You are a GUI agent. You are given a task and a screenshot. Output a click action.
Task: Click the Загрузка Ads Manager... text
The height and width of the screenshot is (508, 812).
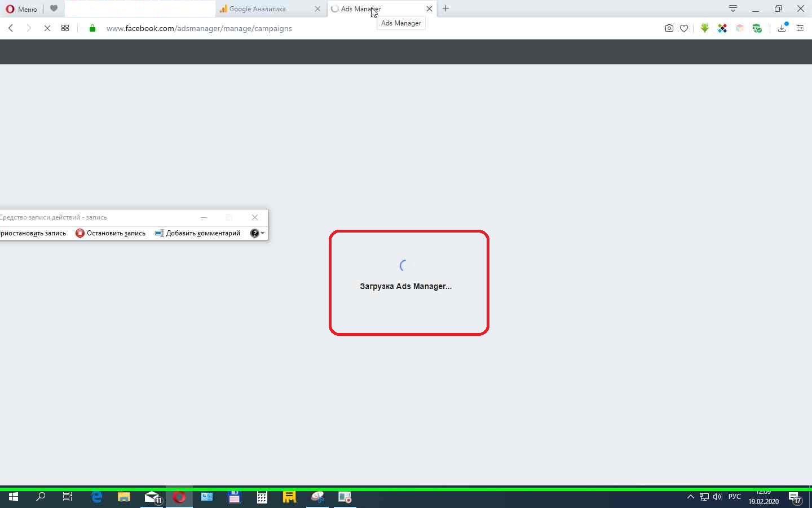point(405,286)
